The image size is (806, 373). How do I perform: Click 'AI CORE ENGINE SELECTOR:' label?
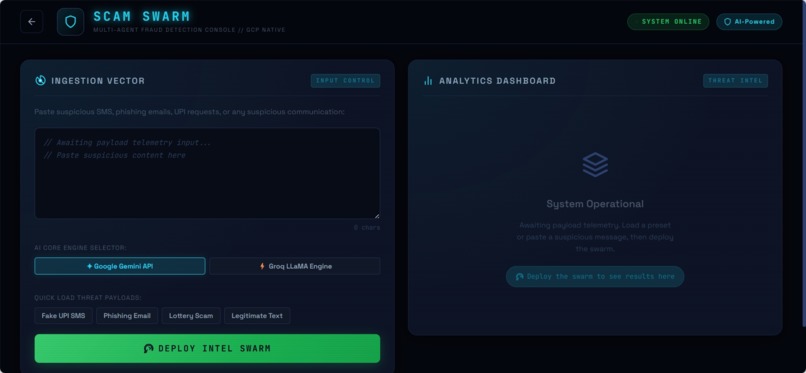click(x=80, y=248)
